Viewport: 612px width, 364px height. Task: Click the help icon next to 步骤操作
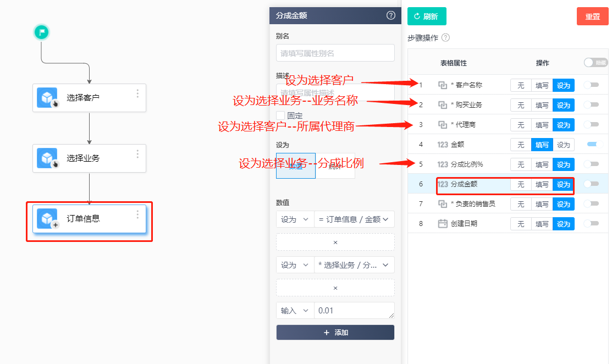[445, 38]
